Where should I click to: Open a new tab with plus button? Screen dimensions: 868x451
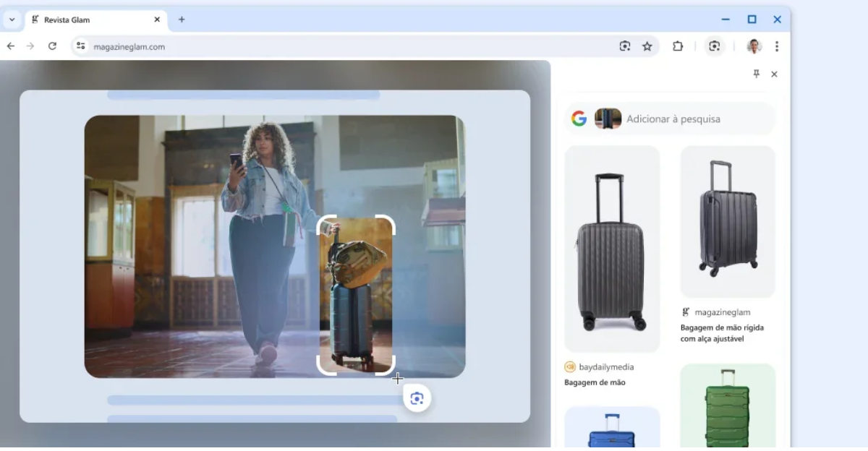tap(182, 20)
